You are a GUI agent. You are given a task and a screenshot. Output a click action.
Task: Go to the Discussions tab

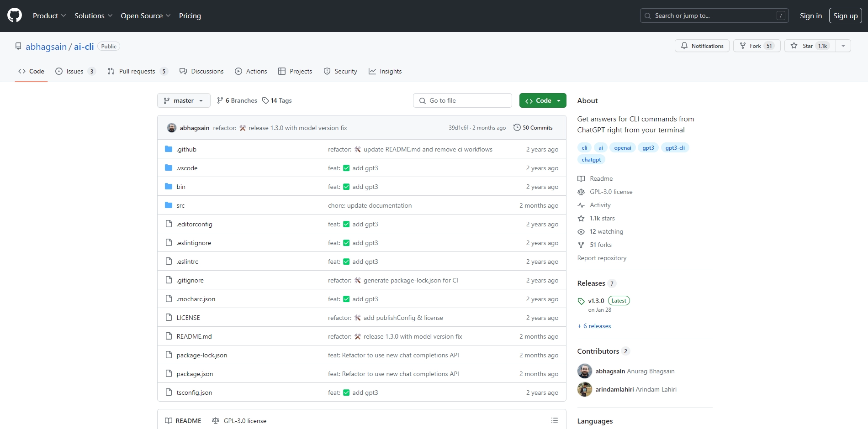point(201,71)
